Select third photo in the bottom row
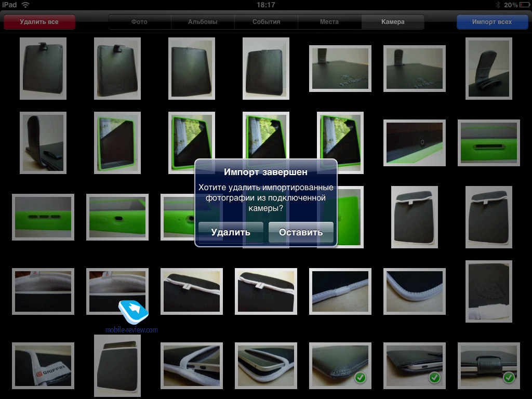 [192, 366]
